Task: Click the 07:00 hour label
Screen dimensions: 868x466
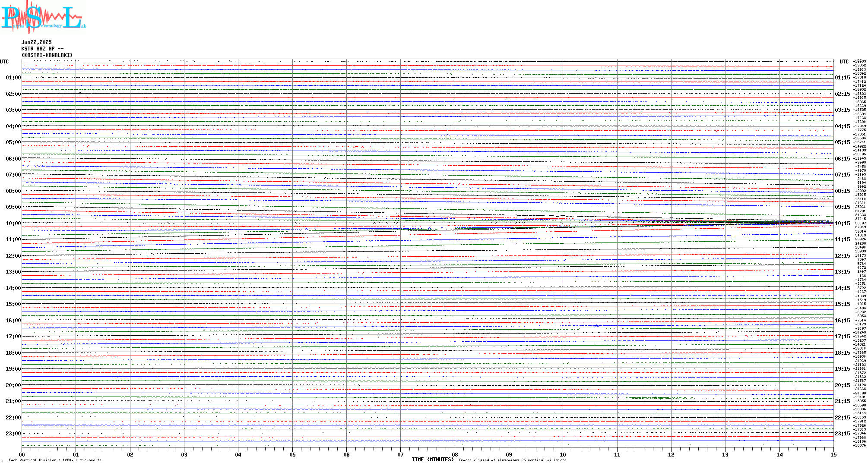Action: tap(13, 175)
